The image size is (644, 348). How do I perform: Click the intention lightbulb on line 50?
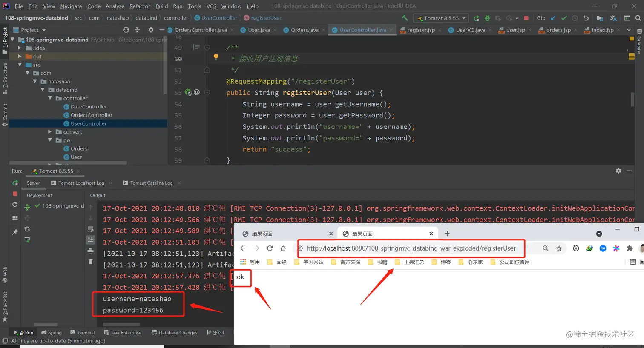coord(216,57)
